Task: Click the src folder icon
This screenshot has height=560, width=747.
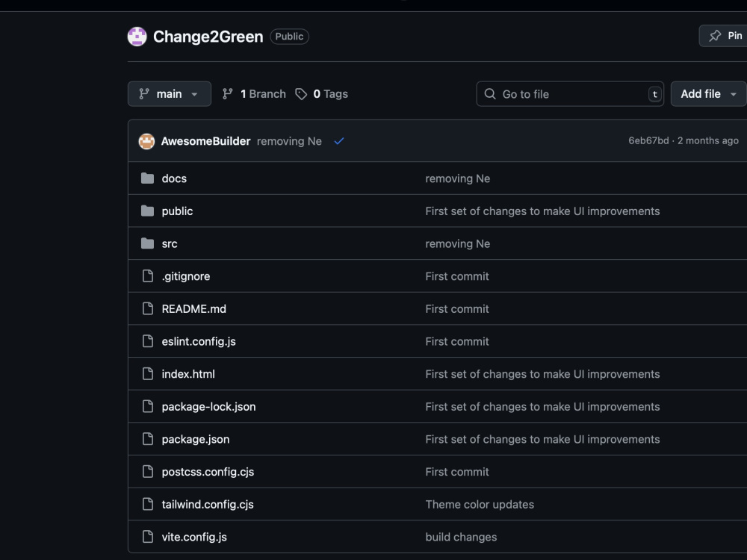Action: (148, 243)
